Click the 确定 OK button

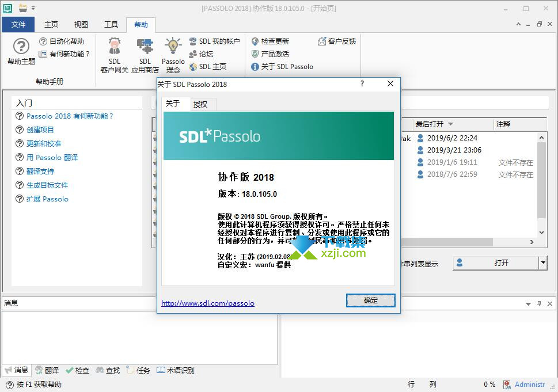point(370,300)
